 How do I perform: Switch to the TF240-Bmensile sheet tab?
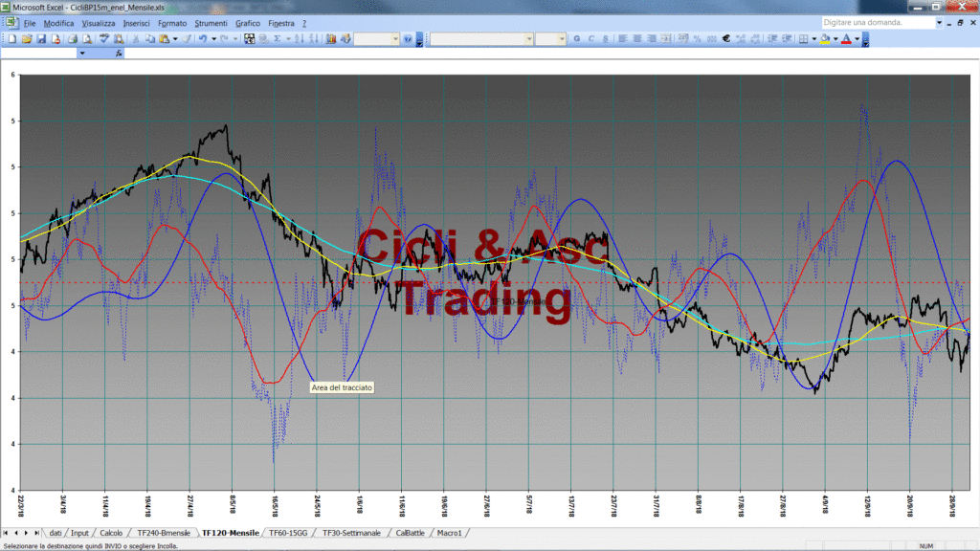point(164,533)
